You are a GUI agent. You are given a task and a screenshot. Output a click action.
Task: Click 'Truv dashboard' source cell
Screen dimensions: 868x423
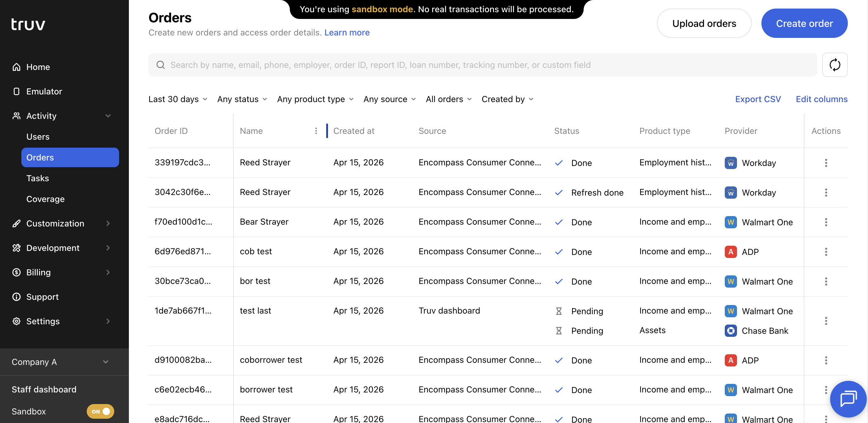(449, 311)
